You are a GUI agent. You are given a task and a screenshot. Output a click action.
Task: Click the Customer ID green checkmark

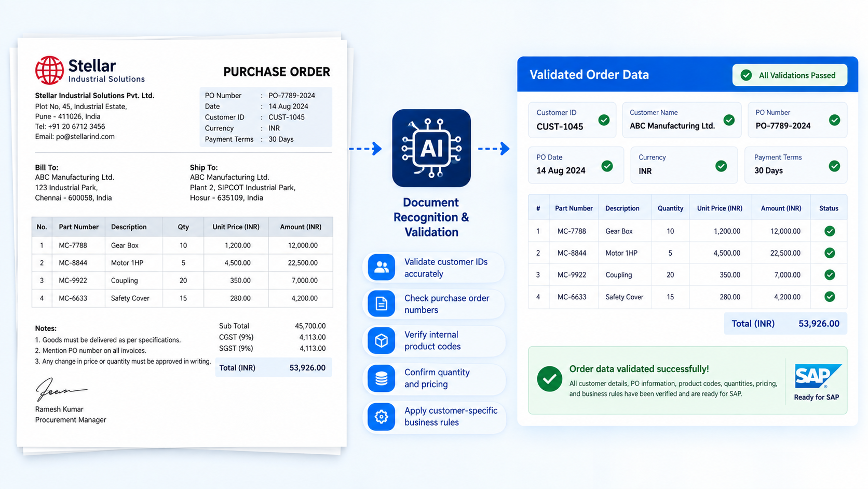604,120
